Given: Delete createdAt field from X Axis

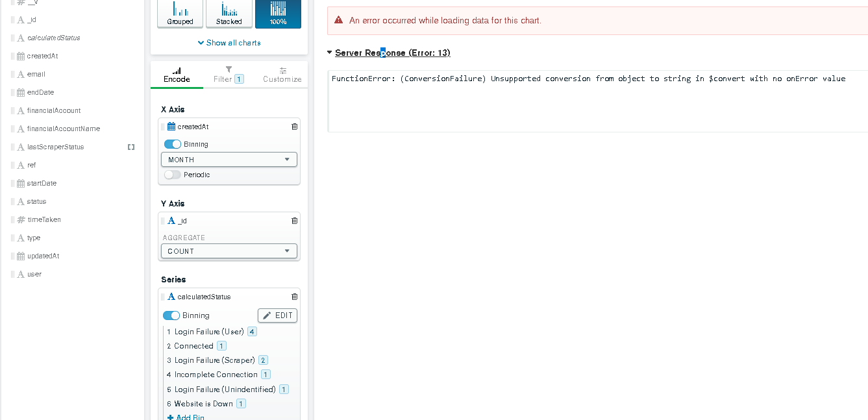Looking at the screenshot, I should 294,127.
